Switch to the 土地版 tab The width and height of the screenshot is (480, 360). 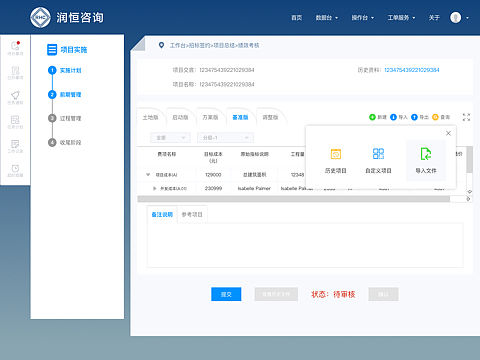pyautogui.click(x=150, y=117)
